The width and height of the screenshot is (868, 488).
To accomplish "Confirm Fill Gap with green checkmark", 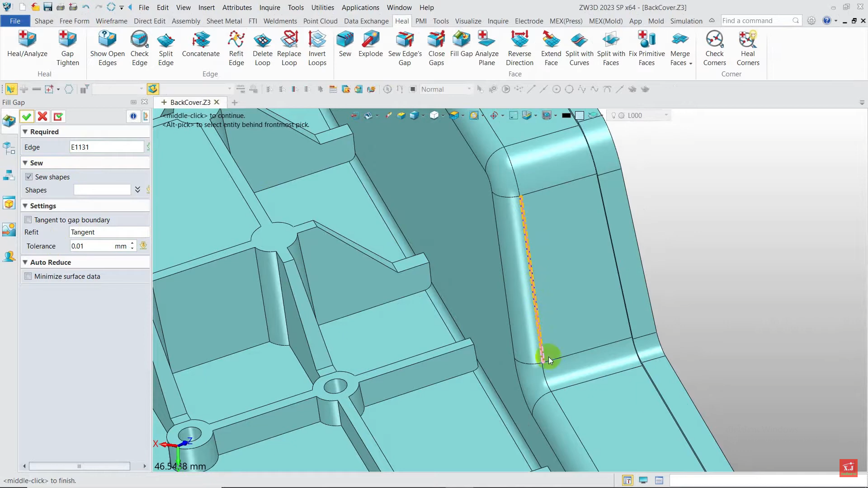I will [x=27, y=117].
